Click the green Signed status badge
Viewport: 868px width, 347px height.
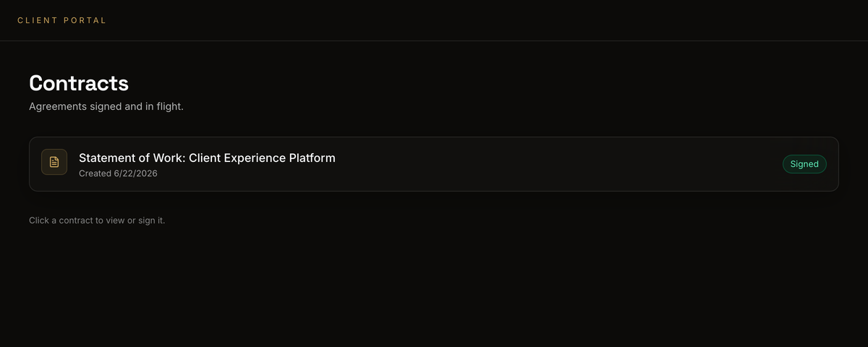point(804,164)
